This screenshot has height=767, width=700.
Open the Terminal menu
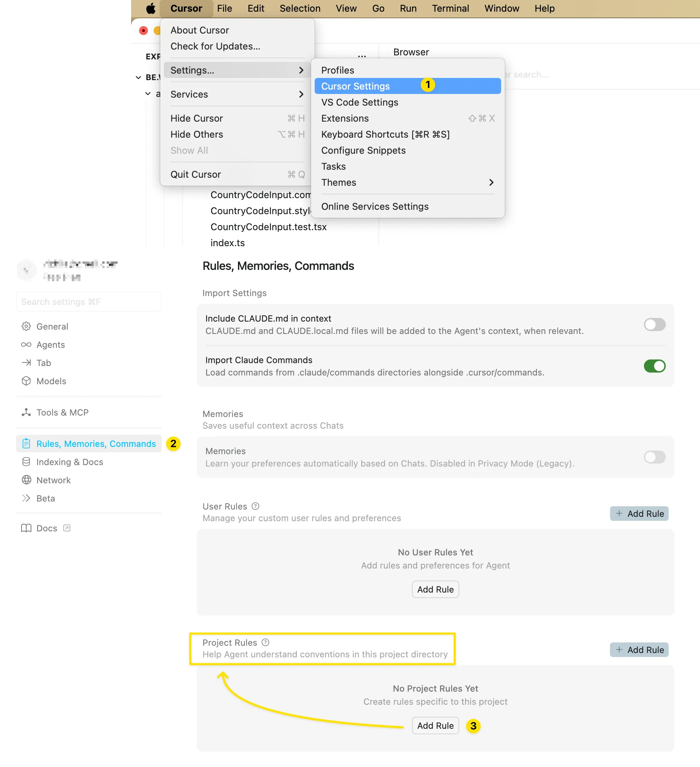(x=450, y=8)
